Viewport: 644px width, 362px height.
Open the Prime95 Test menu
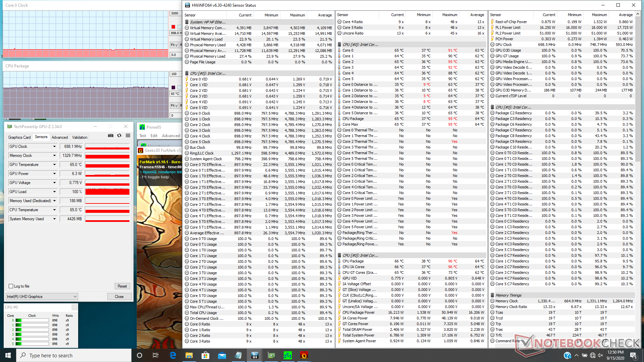point(143,136)
